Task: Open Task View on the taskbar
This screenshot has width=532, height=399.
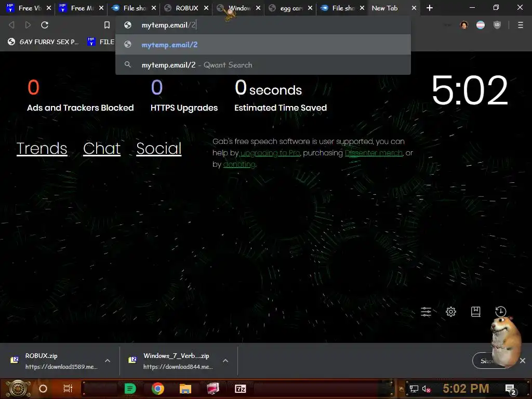Action: (68, 389)
